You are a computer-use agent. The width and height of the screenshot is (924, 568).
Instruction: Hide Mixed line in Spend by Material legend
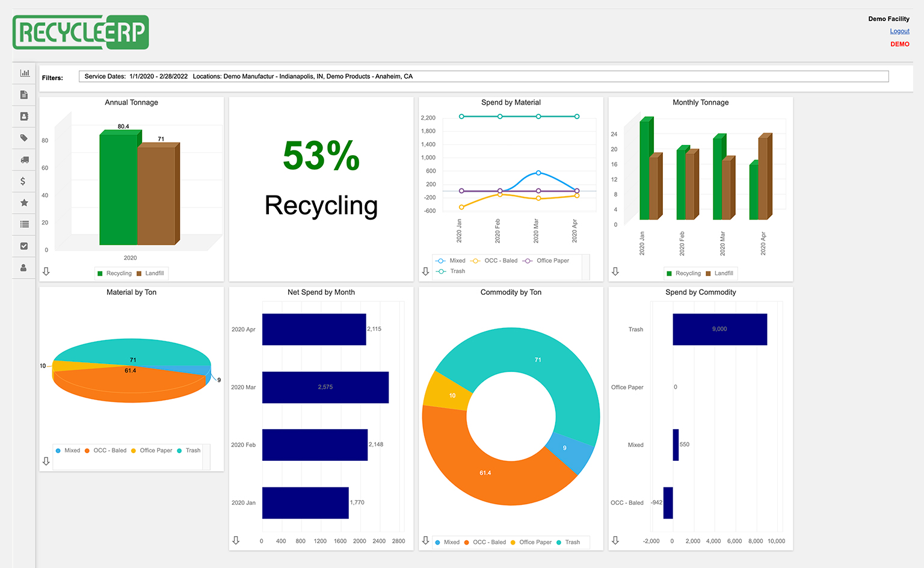(x=451, y=261)
